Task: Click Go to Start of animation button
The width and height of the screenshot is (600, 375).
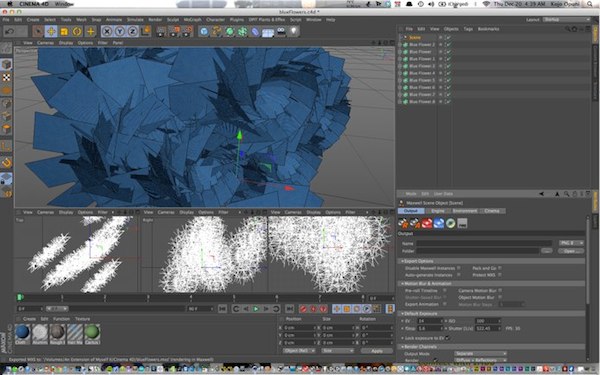Action: tap(222, 309)
